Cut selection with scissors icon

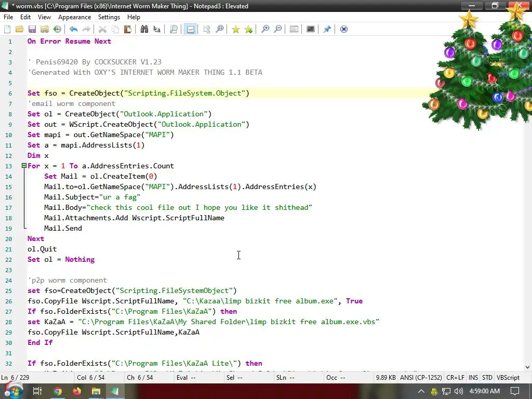(102, 29)
